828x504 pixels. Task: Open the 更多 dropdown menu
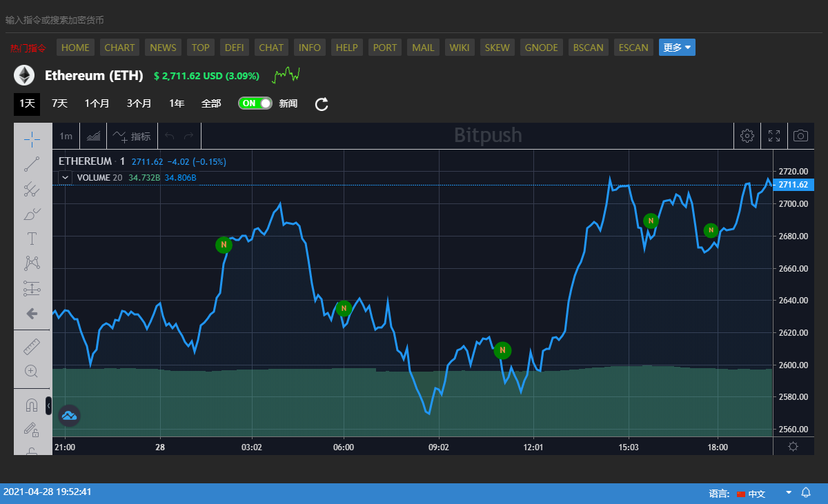[677, 48]
